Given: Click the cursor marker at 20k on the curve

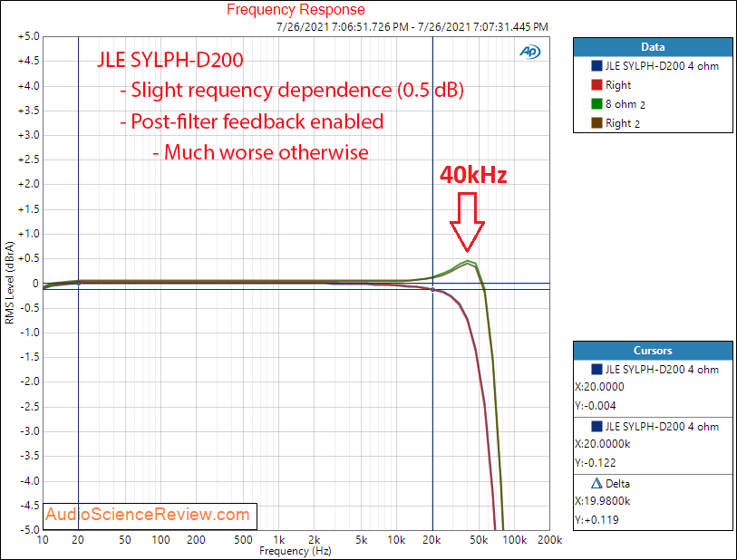Looking at the screenshot, I should tap(433, 289).
